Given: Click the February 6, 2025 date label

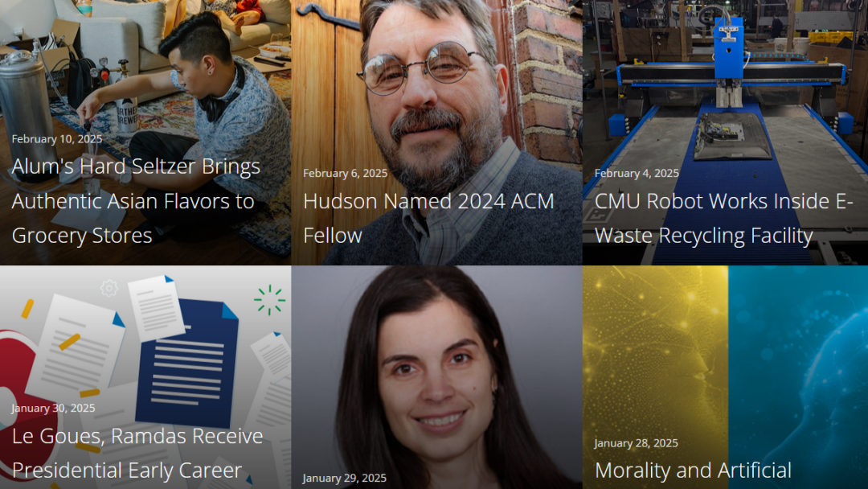Looking at the screenshot, I should coord(345,174).
